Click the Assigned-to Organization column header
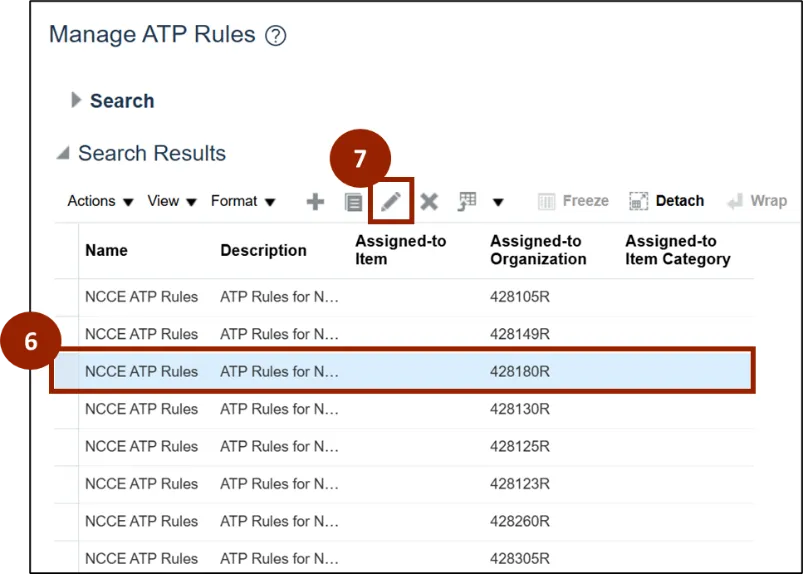The height and width of the screenshot is (574, 803). coord(538,250)
